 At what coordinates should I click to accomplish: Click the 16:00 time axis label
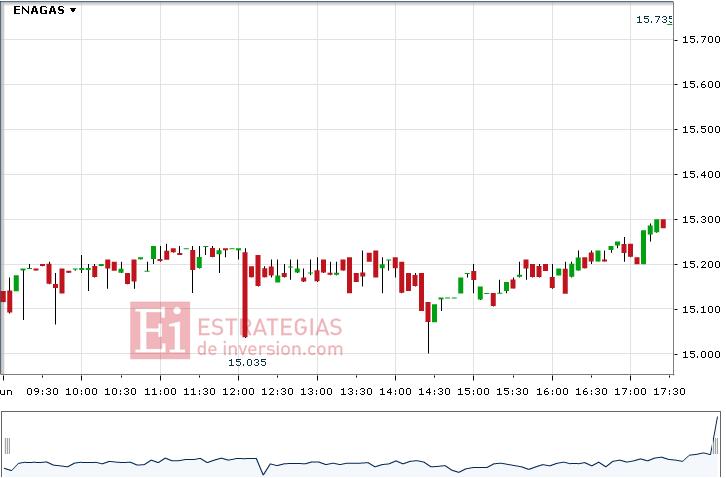552,391
